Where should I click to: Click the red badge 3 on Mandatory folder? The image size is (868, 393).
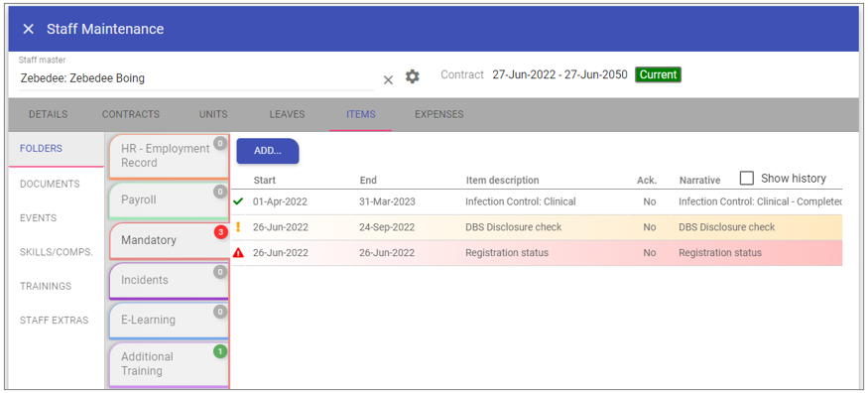click(x=220, y=232)
